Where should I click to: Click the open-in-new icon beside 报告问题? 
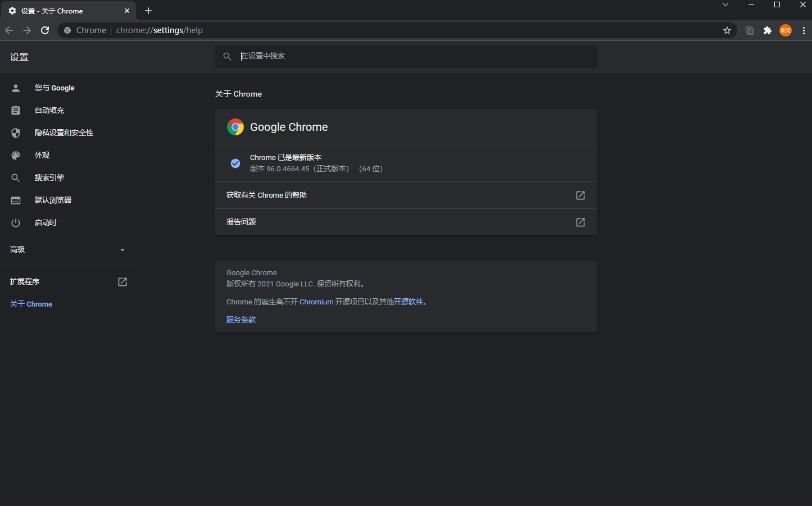[580, 222]
